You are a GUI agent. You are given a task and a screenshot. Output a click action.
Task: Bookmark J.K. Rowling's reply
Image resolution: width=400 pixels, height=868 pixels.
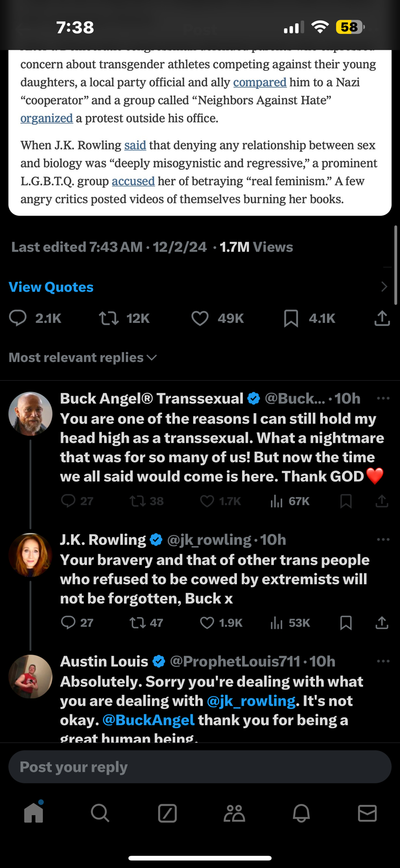point(346,623)
